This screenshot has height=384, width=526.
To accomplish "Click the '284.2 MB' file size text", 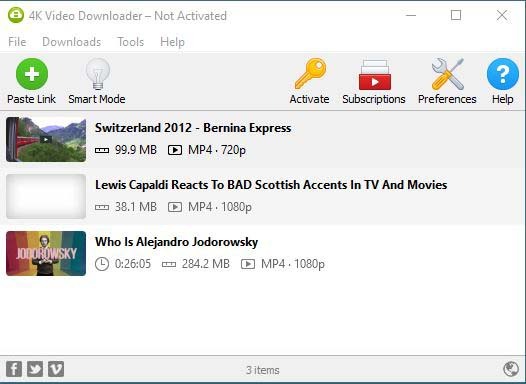I will click(206, 264).
